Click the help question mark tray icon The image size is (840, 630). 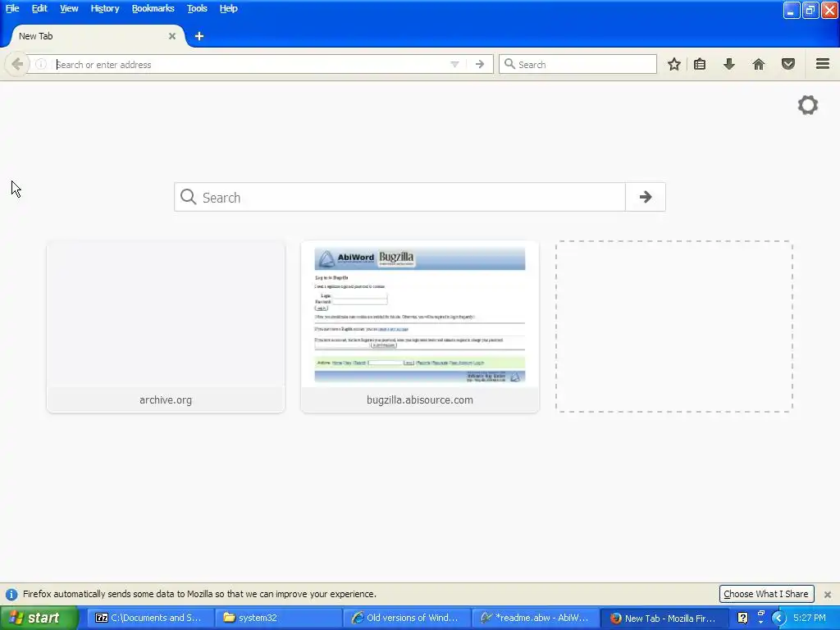click(x=742, y=618)
